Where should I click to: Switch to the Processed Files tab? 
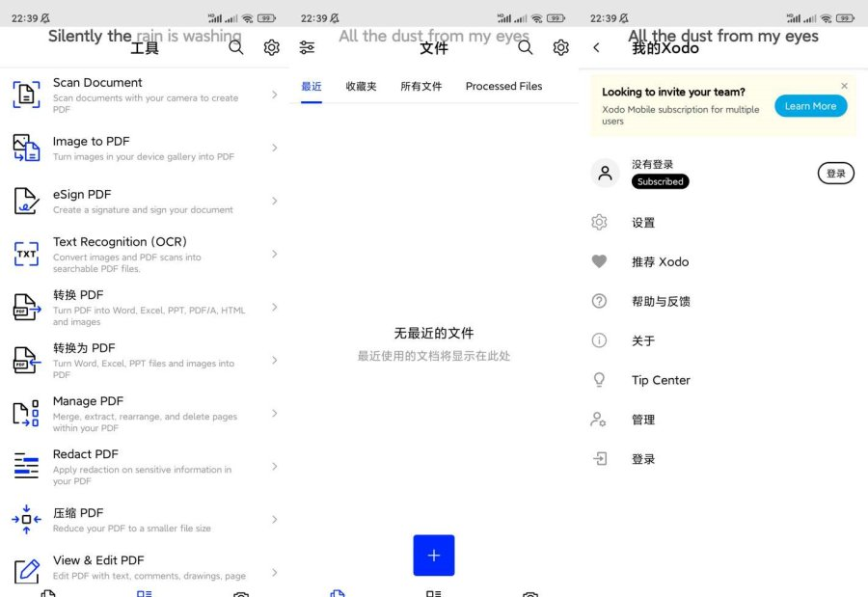point(503,87)
